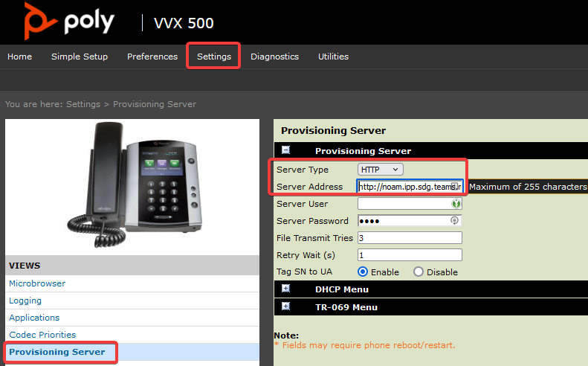Click the VVX 500 model title
This screenshot has width=588, height=366.
coord(184,23)
